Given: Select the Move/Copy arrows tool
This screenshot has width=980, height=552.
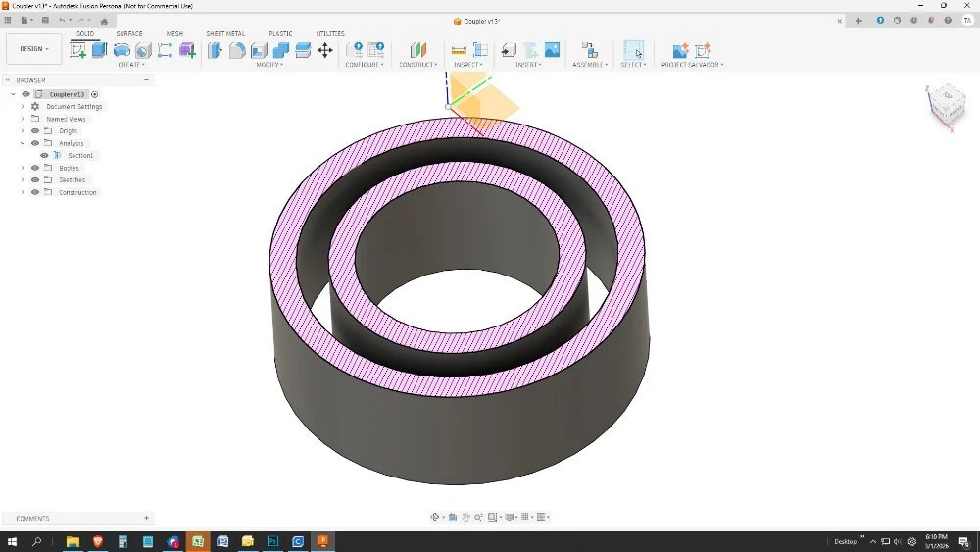Looking at the screenshot, I should tap(325, 50).
